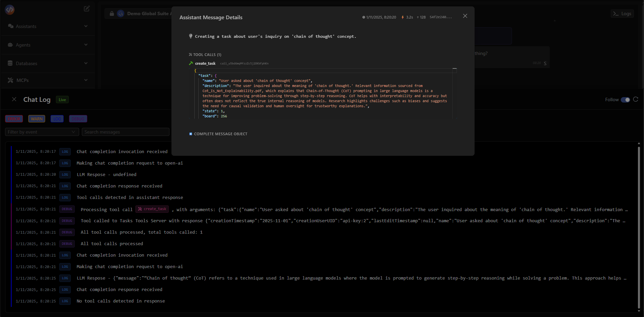The height and width of the screenshot is (317, 644).
Task: Select the Assistants icon in the sidebar
Action: click(11, 26)
